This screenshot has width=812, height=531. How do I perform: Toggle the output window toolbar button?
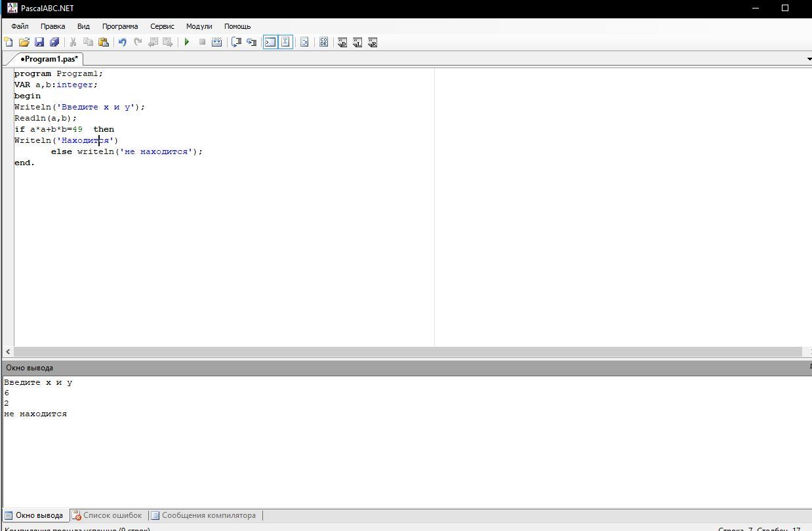tap(270, 42)
